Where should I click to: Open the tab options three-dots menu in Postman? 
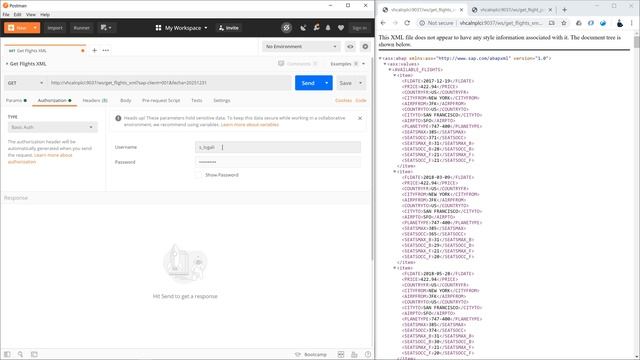pyautogui.click(x=106, y=50)
